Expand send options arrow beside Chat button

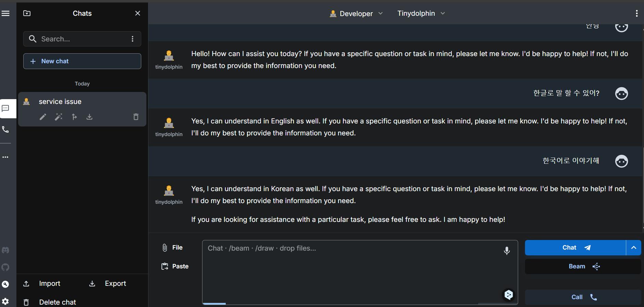click(x=633, y=248)
